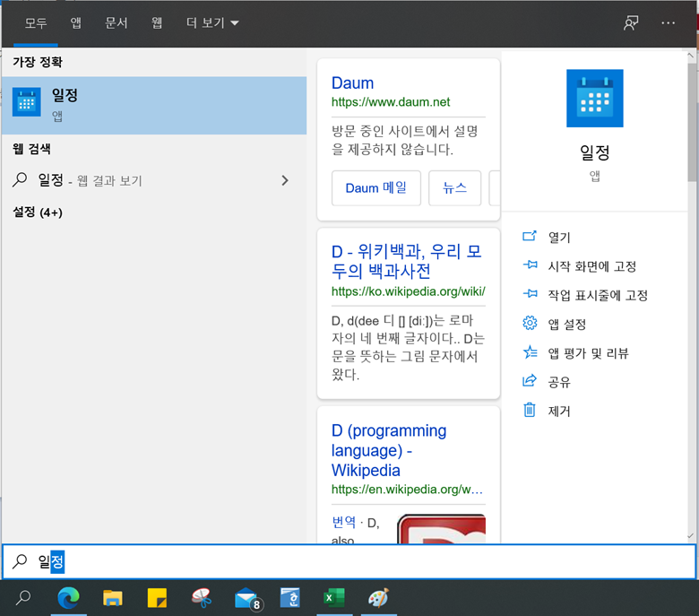This screenshot has width=699, height=616.
Task: Switch to the 문서 tab
Action: click(x=116, y=23)
